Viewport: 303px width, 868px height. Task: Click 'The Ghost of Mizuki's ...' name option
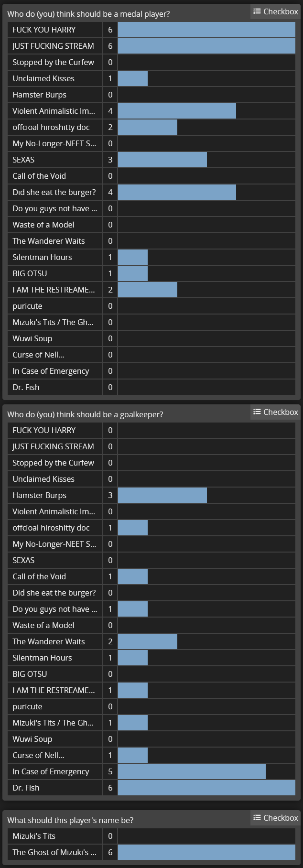(151, 852)
